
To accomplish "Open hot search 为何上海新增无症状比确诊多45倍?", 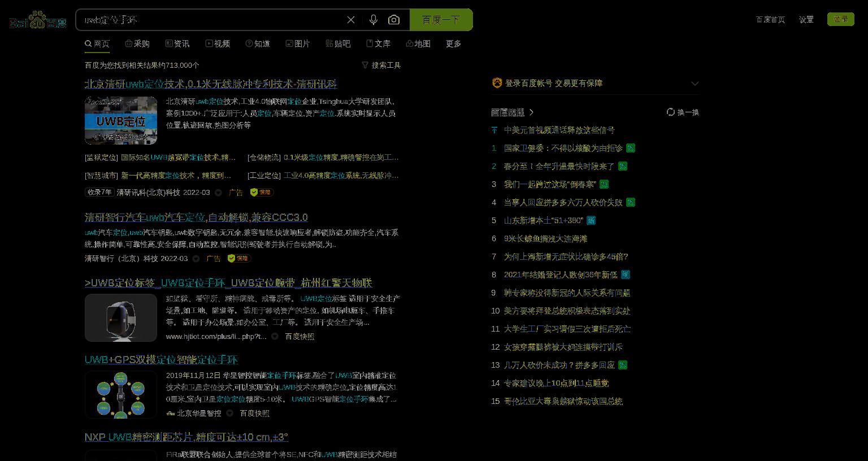I will point(566,256).
